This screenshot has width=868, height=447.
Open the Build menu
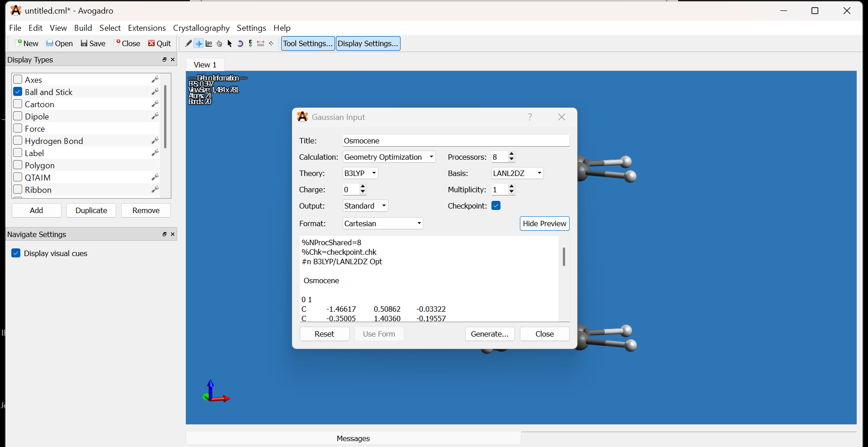[x=83, y=28]
